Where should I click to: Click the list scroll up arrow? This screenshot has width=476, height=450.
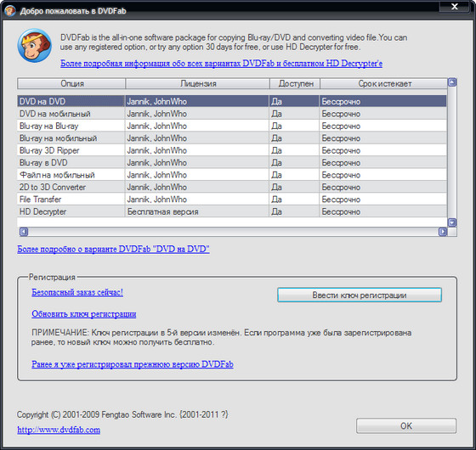point(452,82)
